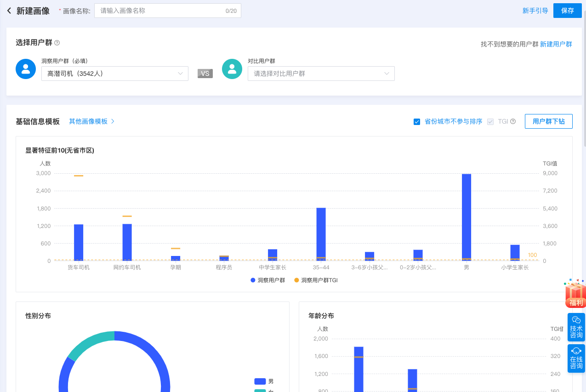Click the help icon next to 选择用户群

(x=57, y=43)
